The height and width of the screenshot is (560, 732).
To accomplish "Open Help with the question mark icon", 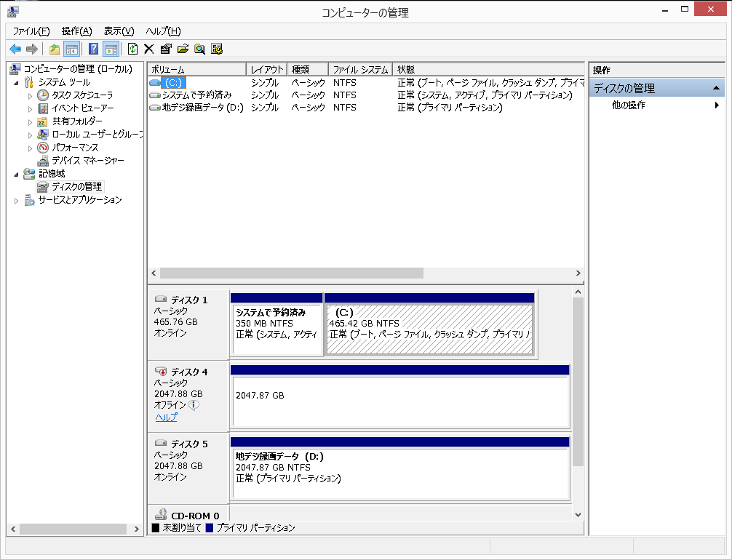I will coord(93,49).
